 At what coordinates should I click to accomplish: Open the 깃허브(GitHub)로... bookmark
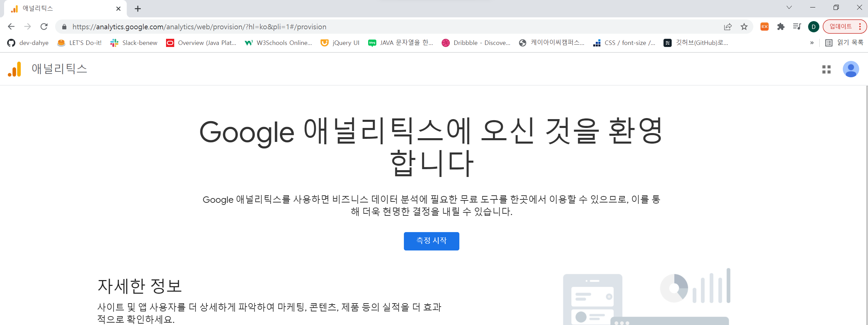pyautogui.click(x=696, y=43)
